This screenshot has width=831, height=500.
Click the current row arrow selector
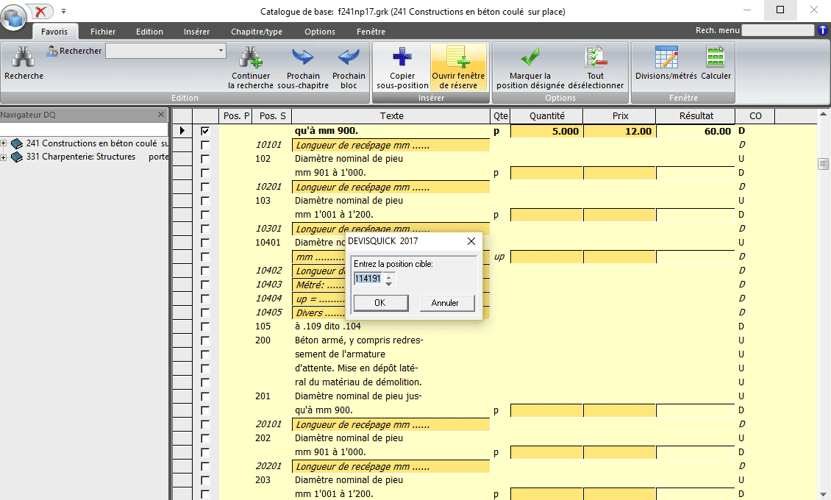click(182, 130)
